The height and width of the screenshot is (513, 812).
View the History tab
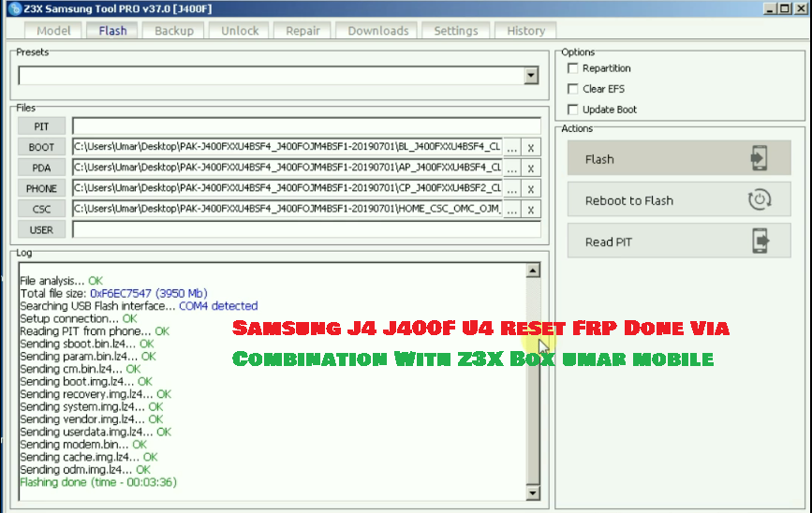[x=525, y=31]
